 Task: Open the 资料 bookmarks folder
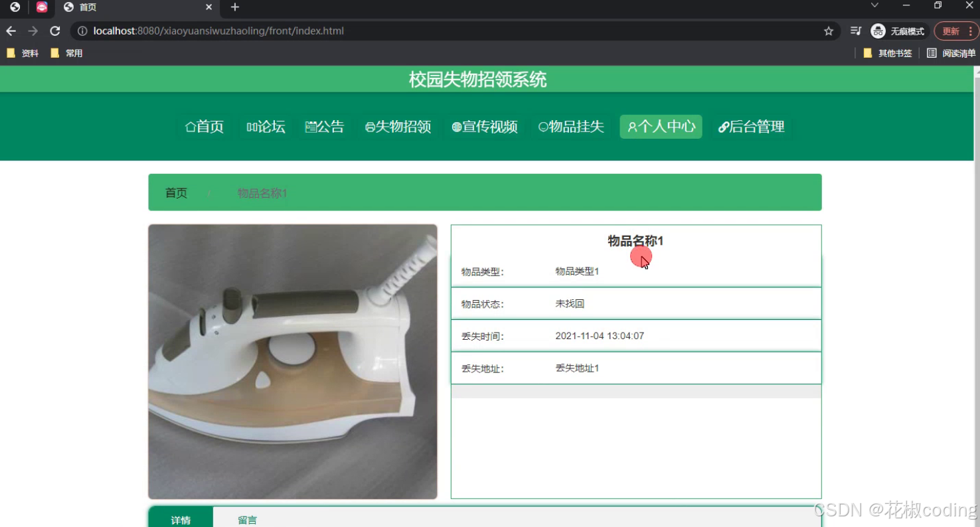(23, 53)
